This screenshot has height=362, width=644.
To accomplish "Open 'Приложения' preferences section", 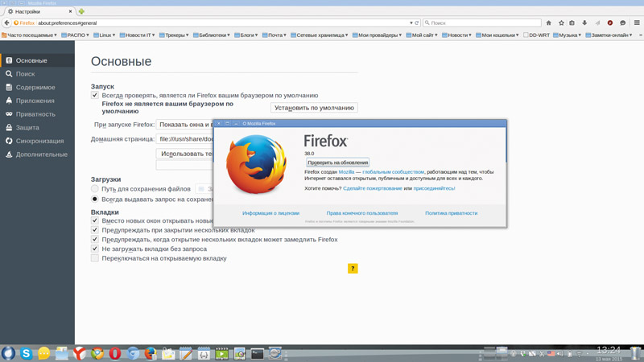I will pyautogui.click(x=37, y=101).
